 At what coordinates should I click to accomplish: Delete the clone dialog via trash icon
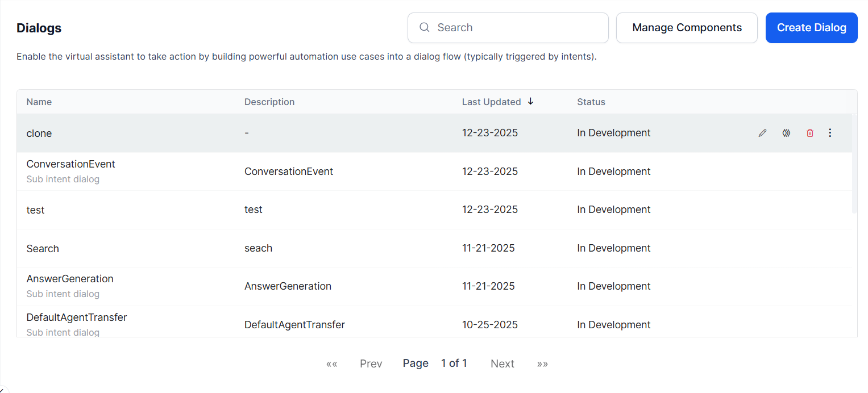[810, 133]
